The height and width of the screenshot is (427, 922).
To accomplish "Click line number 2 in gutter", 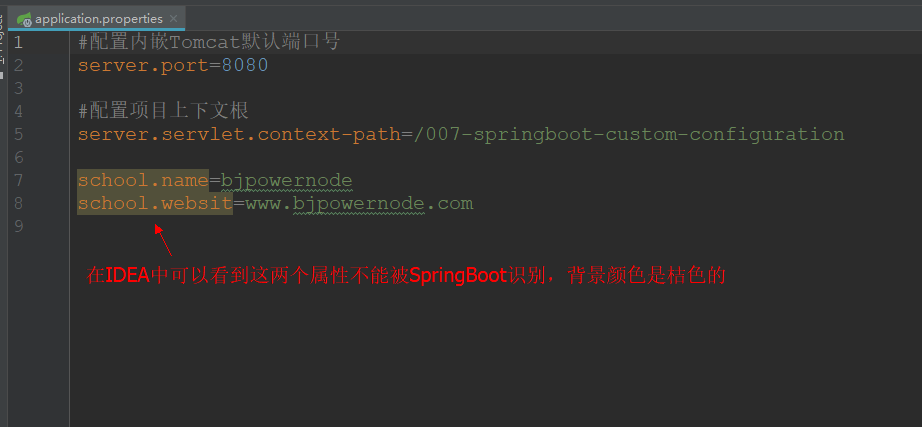I will [x=18, y=65].
